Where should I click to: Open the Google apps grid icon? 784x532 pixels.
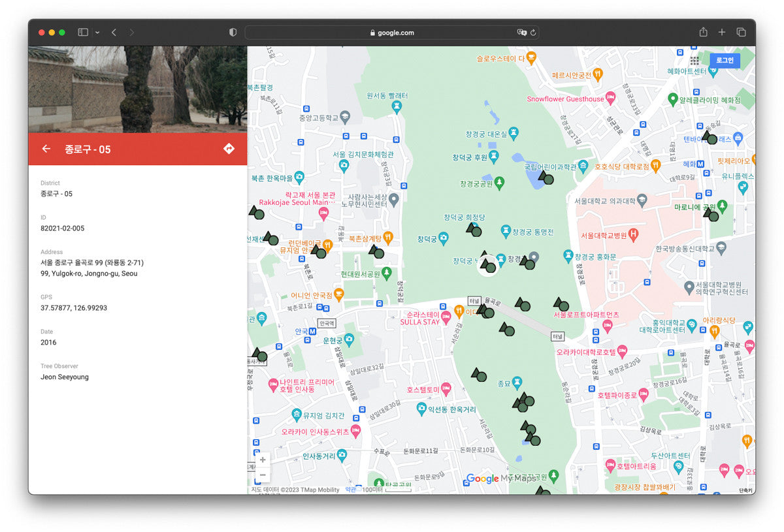pos(694,60)
